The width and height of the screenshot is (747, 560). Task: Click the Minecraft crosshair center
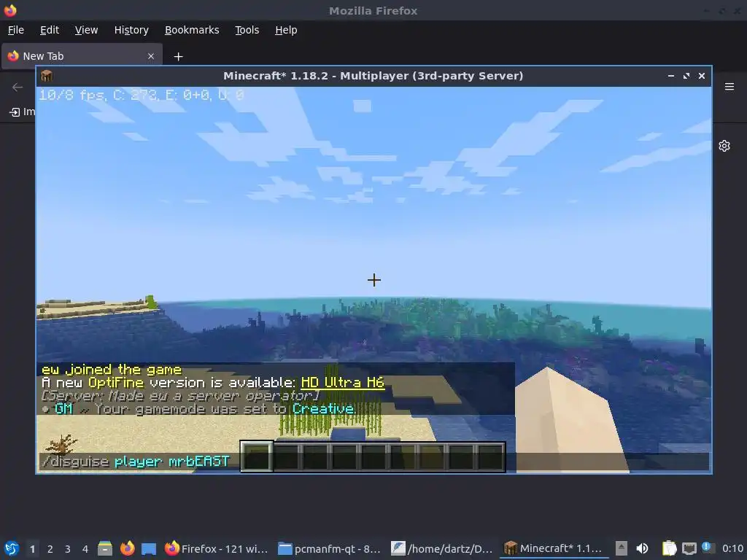coord(374,280)
